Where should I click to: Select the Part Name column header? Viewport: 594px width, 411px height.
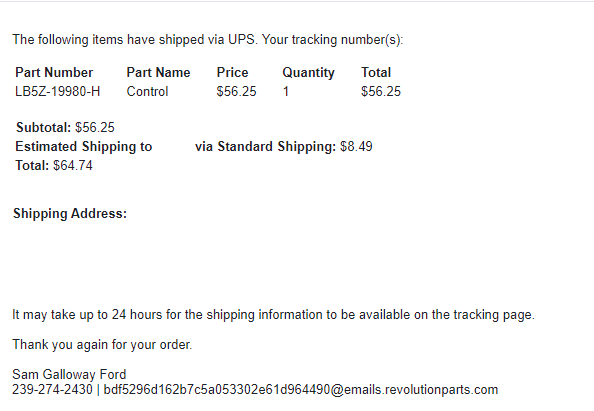coord(158,72)
